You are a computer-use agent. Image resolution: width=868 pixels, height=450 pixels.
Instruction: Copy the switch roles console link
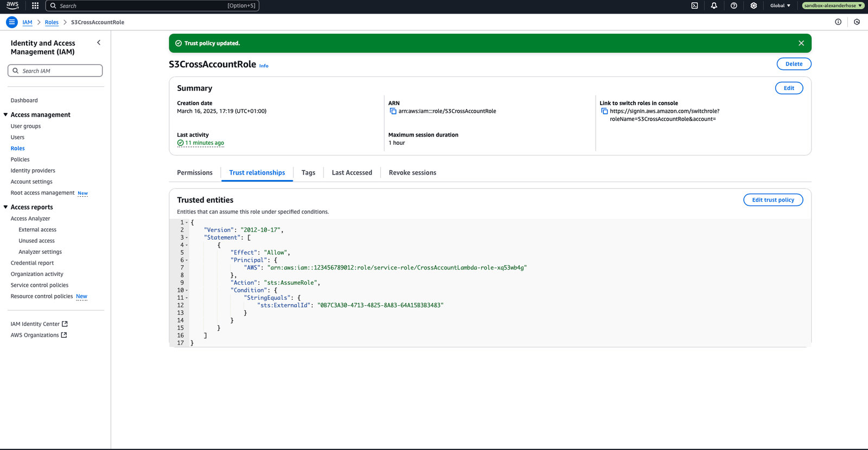pos(604,111)
